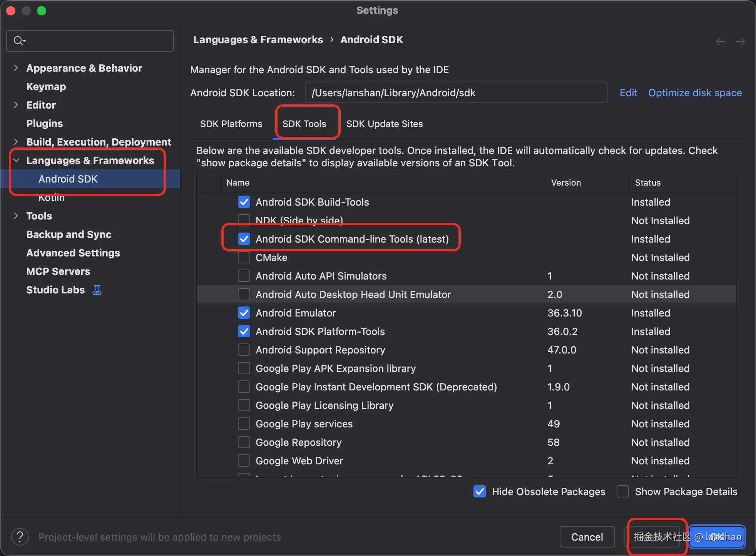Enable the CMake checkbox
The width and height of the screenshot is (756, 556).
(244, 258)
